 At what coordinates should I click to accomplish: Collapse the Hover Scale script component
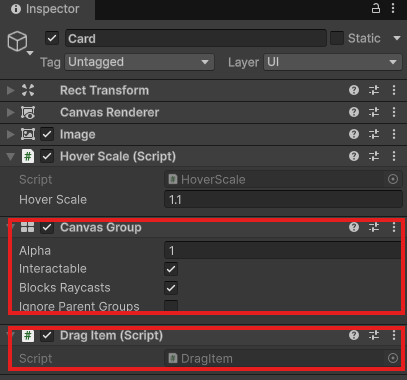[x=10, y=156]
